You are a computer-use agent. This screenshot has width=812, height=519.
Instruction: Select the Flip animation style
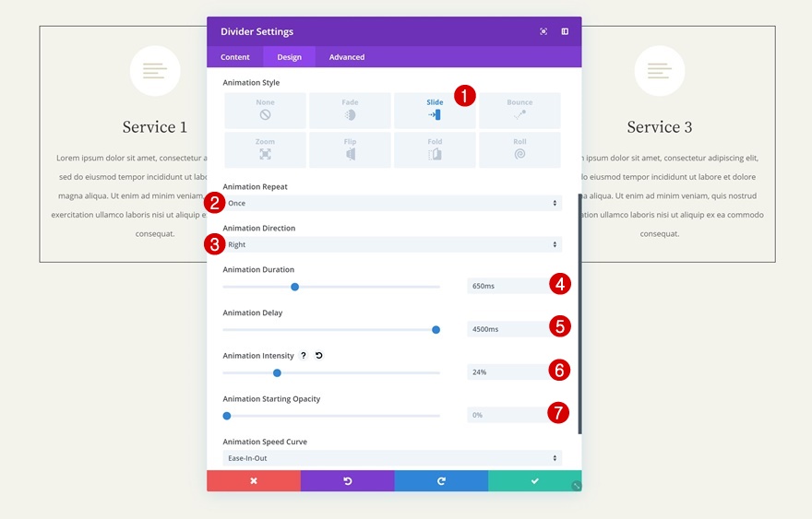(350, 149)
